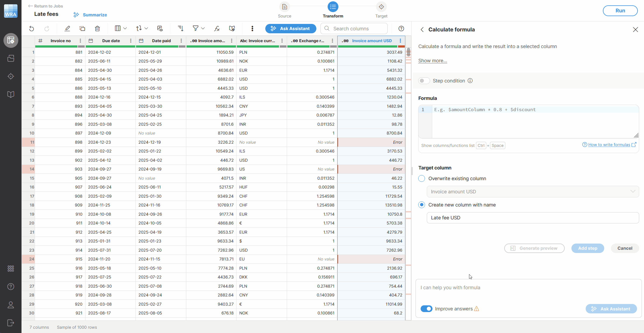Image resolution: width=644 pixels, height=333 pixels.
Task: Select the edit cells pencil tool
Action: point(67,28)
